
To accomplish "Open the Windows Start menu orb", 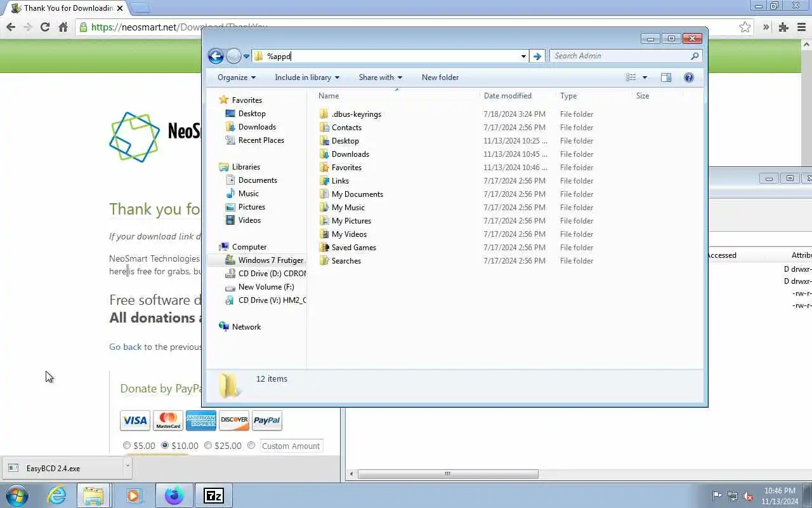I will click(x=16, y=495).
